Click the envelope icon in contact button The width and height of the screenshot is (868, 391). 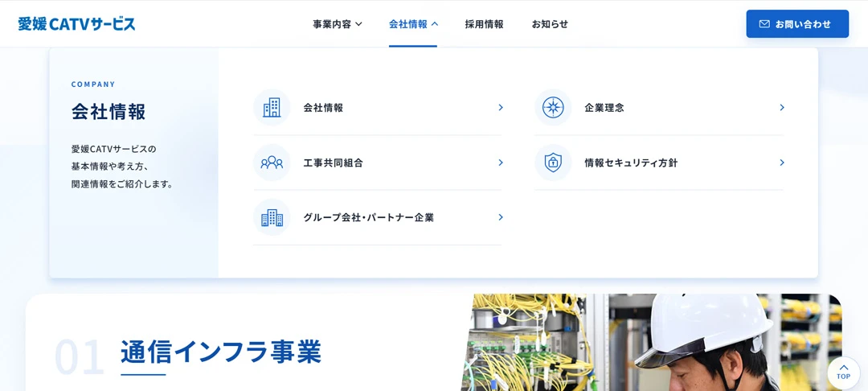[x=764, y=24]
